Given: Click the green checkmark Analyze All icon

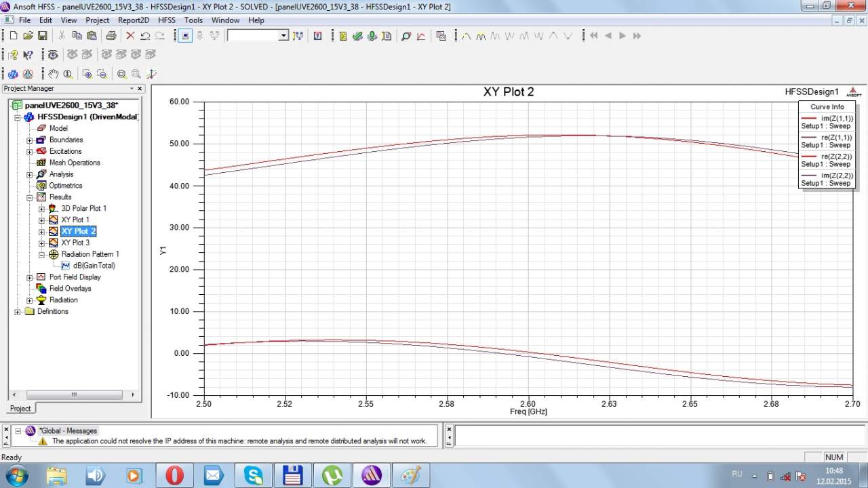Looking at the screenshot, I should coord(357,35).
